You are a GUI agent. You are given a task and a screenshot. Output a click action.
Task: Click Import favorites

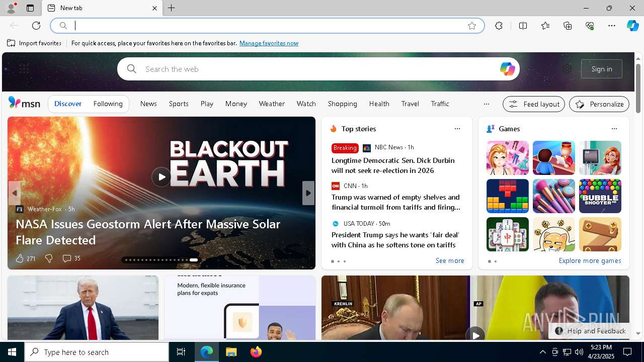point(34,43)
